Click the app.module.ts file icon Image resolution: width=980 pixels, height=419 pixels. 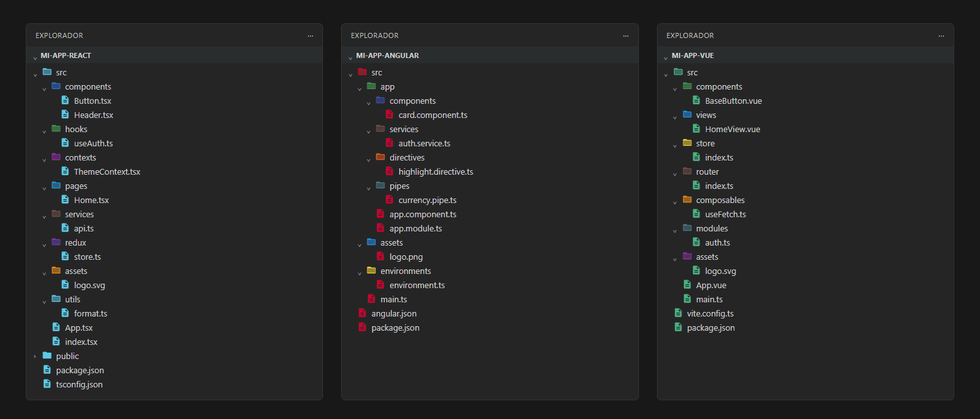[380, 228]
